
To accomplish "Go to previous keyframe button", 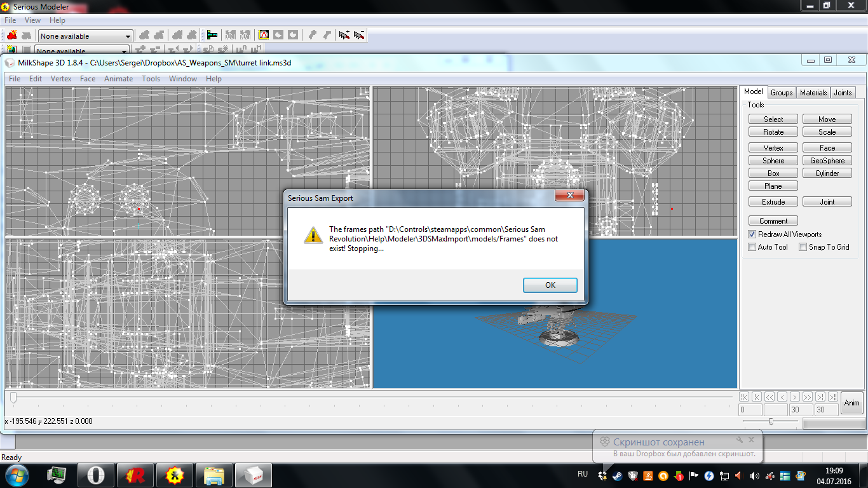I will tap(757, 396).
